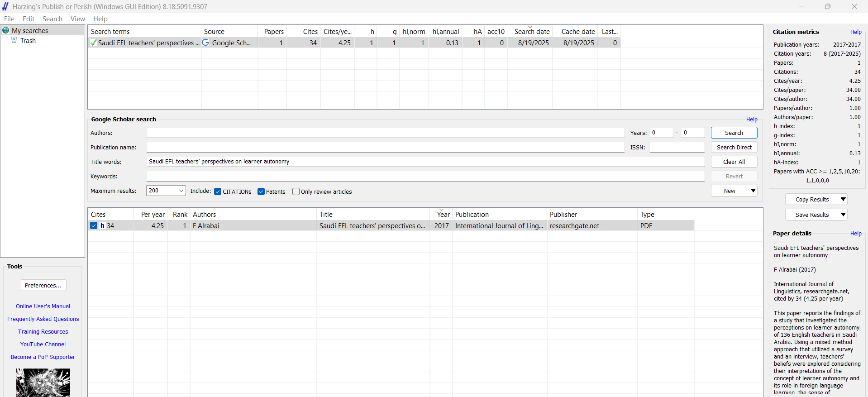Sort searches by Search date header
The image size is (868, 397).
coord(530,31)
